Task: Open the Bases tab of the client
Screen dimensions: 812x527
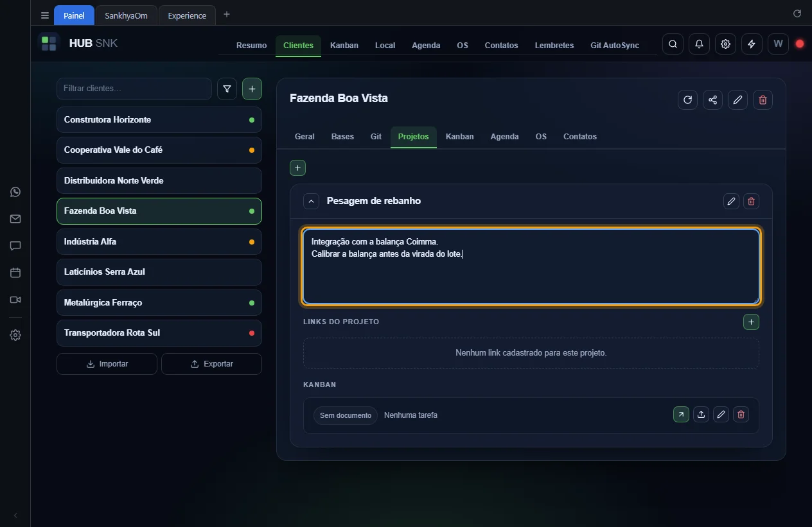Action: click(x=342, y=137)
